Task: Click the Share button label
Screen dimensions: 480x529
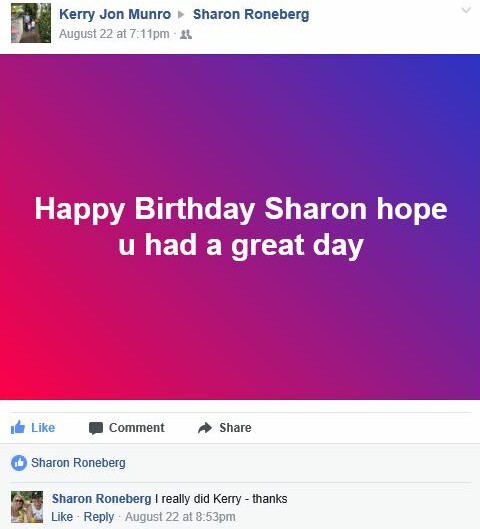Action: tap(235, 428)
